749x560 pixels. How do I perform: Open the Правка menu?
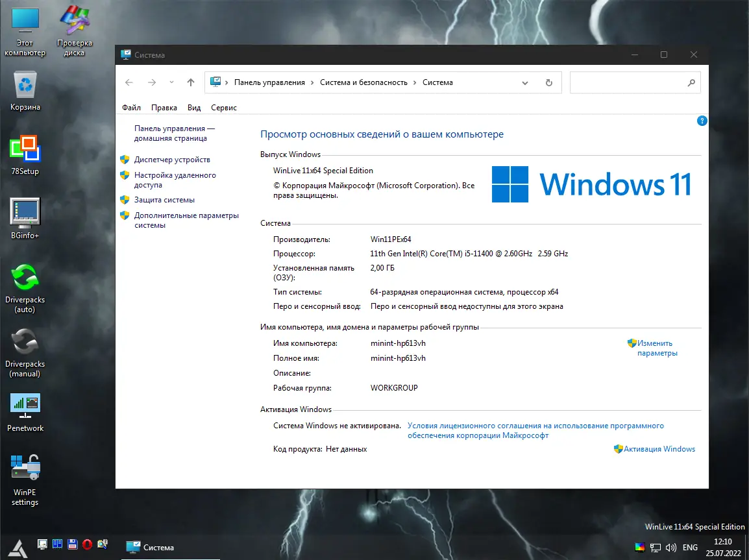[164, 108]
